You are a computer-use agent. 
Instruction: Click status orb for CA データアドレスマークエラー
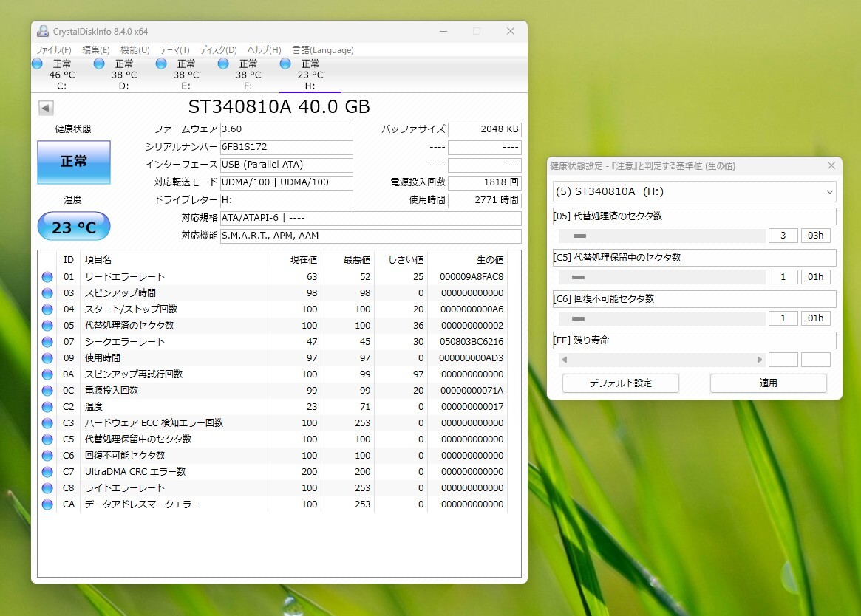coord(48,504)
